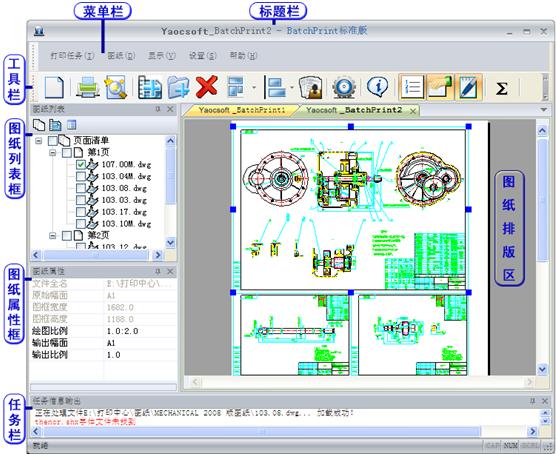
Task: Click the page layout blocks icon
Action: tap(236, 87)
